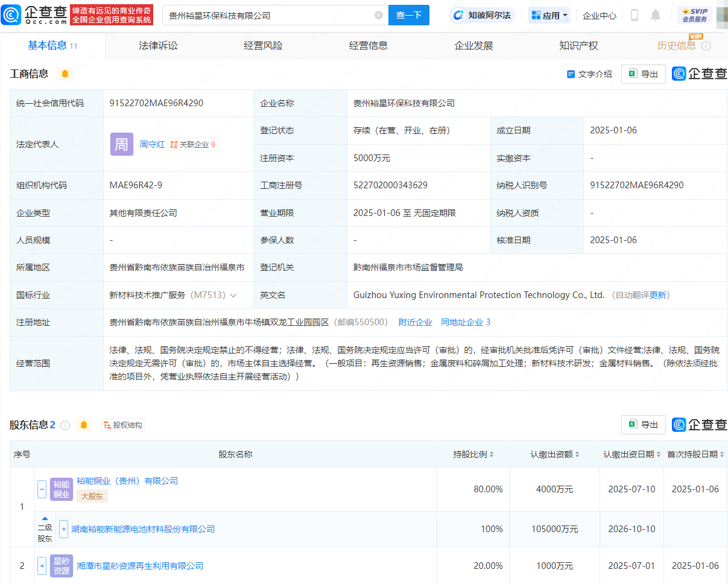Click the 查一下 search button
This screenshot has width=728, height=584.
tap(409, 15)
